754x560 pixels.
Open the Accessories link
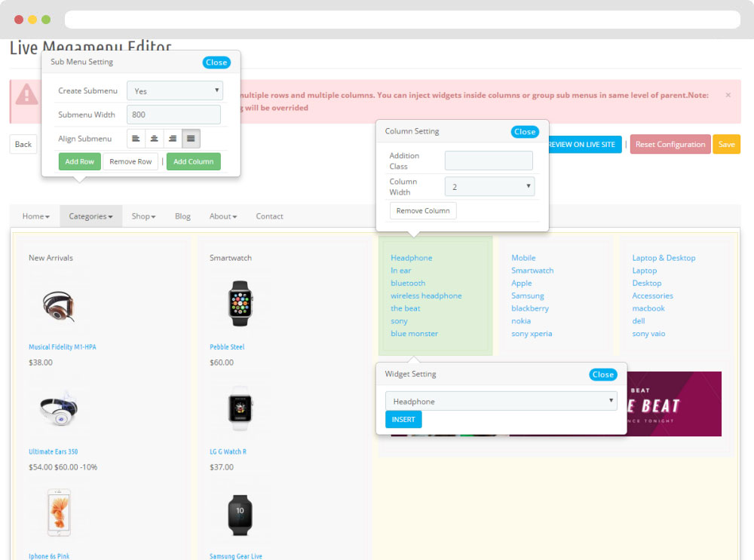(652, 295)
